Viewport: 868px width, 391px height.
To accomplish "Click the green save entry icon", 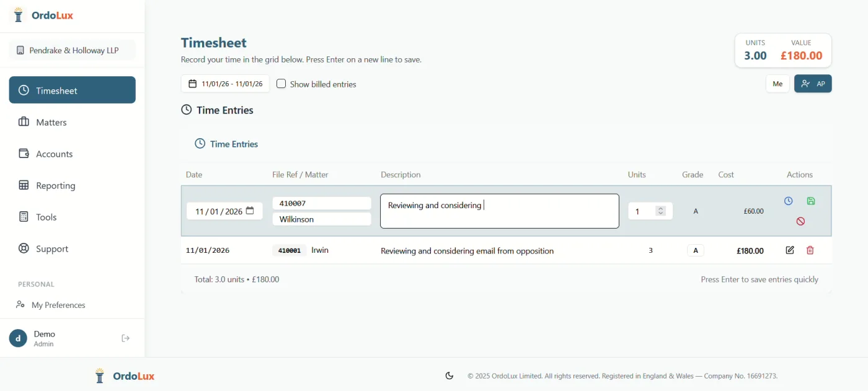I will pos(811,201).
